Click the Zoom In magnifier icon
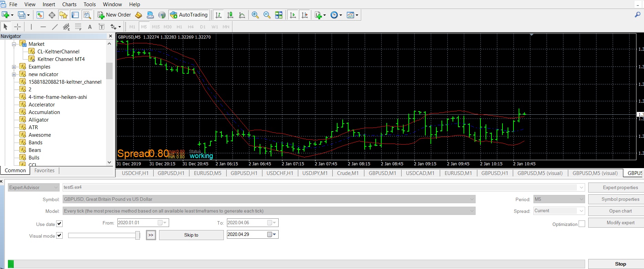The width and height of the screenshot is (644, 269). pos(255,15)
